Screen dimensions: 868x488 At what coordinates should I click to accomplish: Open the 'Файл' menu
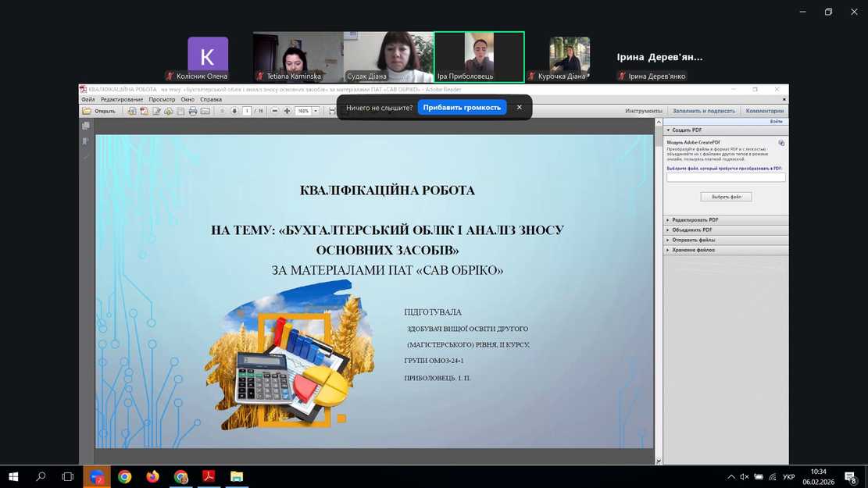pyautogui.click(x=88, y=100)
